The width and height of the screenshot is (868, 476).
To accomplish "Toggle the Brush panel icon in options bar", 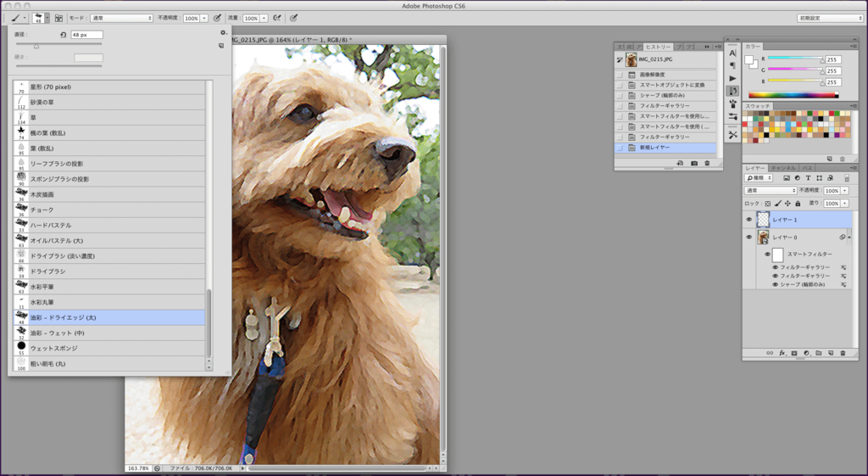I will pyautogui.click(x=58, y=18).
